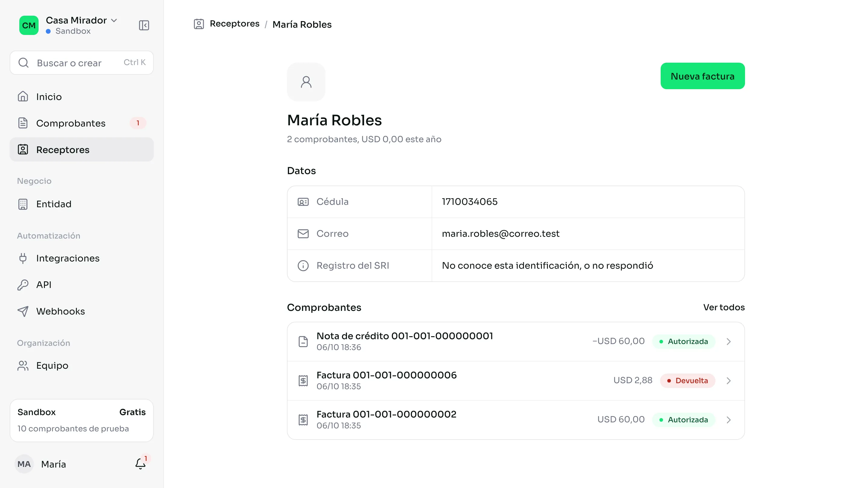This screenshot has height=488, width=868.
Task: Click María user name in sidebar footer
Action: [54, 464]
